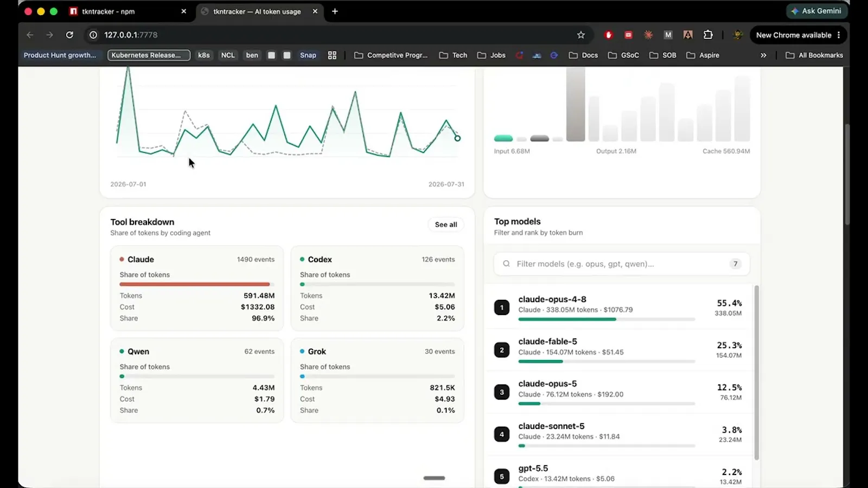Click the Input 6.68M label
This screenshot has height=488, width=868.
[512, 151]
